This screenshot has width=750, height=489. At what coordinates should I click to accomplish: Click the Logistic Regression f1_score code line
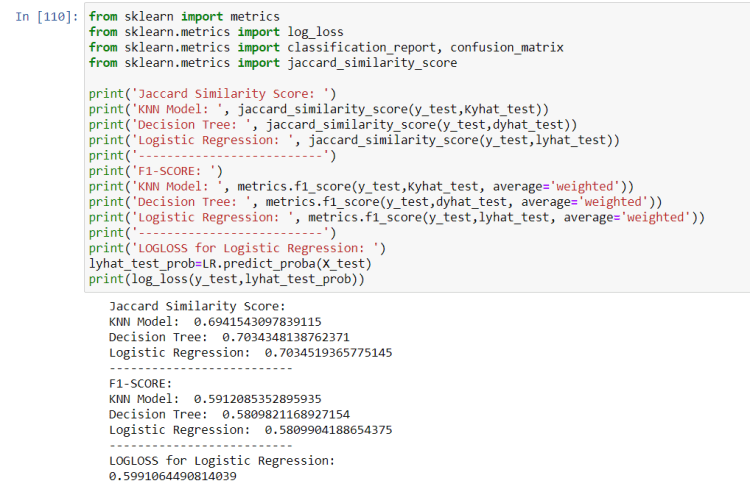[397, 217]
